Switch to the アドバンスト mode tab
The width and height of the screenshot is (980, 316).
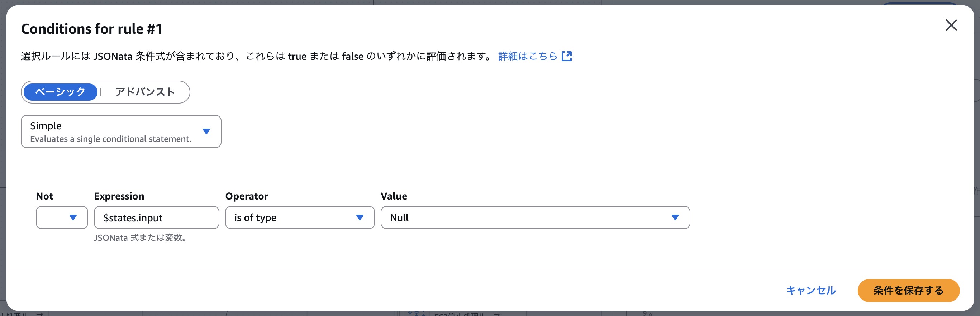tap(145, 92)
